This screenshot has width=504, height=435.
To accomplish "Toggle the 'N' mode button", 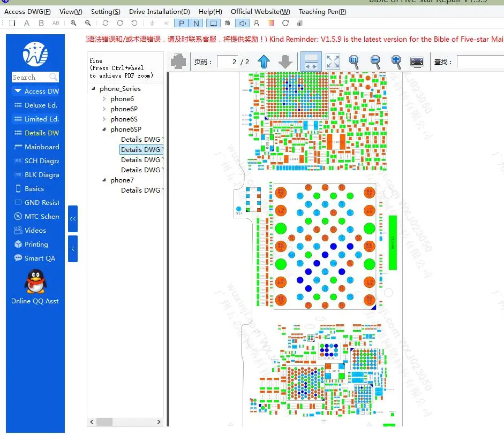I will [x=196, y=23].
